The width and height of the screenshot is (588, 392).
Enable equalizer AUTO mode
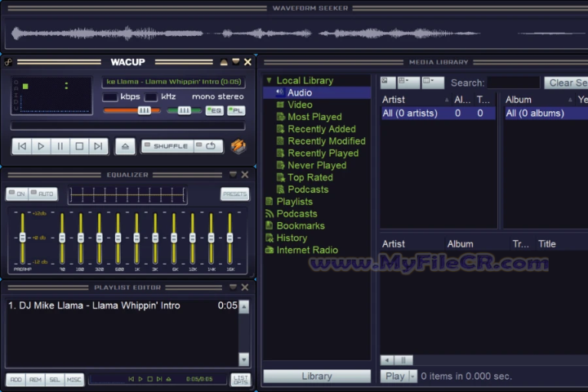point(43,194)
